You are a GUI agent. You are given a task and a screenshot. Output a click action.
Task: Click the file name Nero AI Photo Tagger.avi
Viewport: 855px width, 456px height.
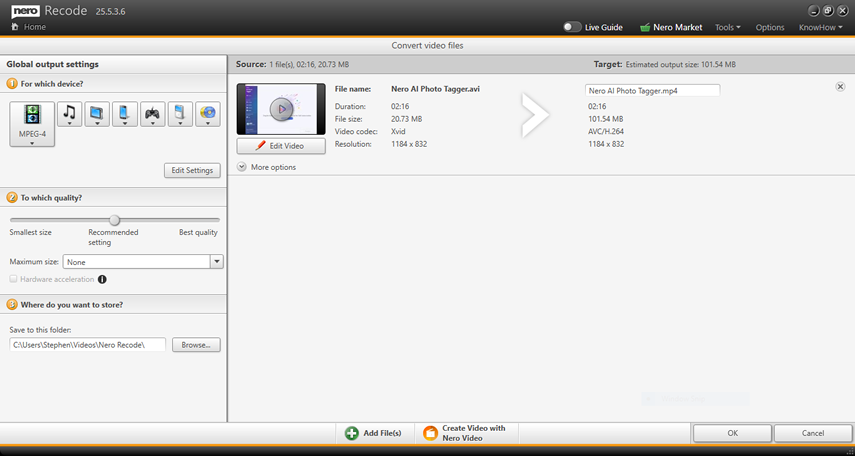pyautogui.click(x=435, y=89)
